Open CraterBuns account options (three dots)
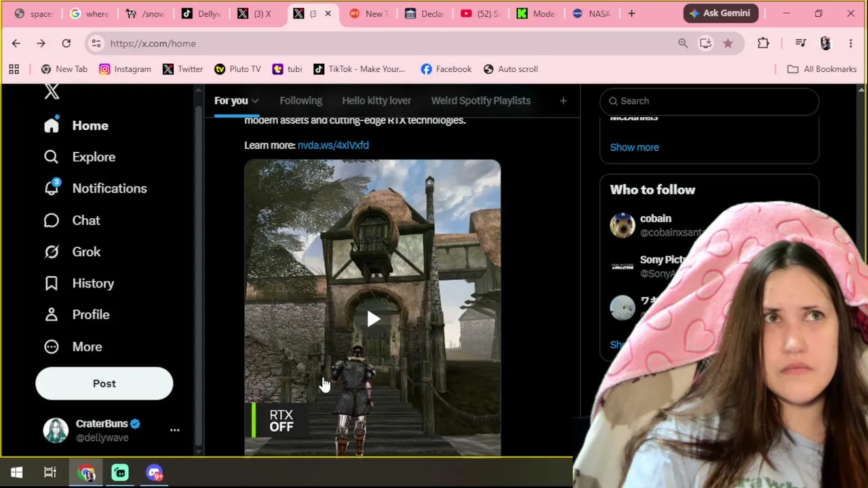Viewport: 868px width, 488px height. coord(174,430)
